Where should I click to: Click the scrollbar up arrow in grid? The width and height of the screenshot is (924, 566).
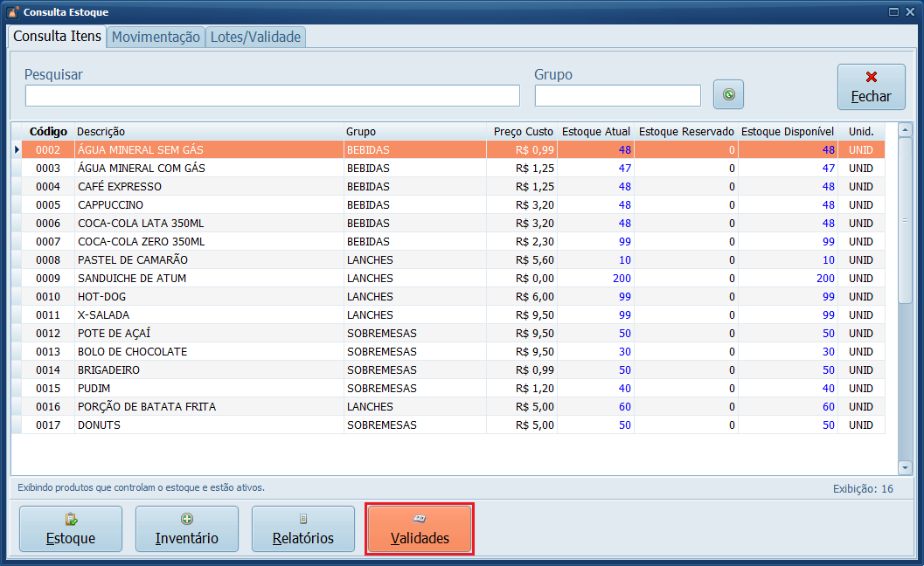[905, 130]
